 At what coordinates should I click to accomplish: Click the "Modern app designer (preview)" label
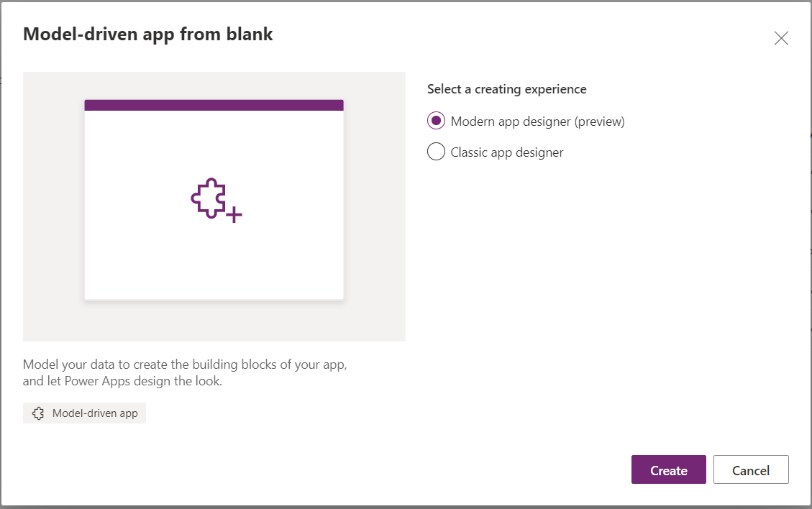[x=537, y=121]
